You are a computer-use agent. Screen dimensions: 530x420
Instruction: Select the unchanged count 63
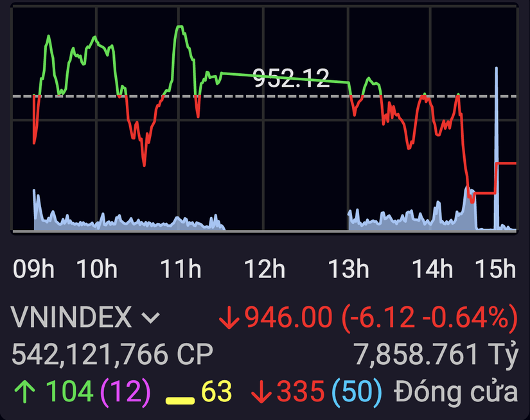pos(216,391)
